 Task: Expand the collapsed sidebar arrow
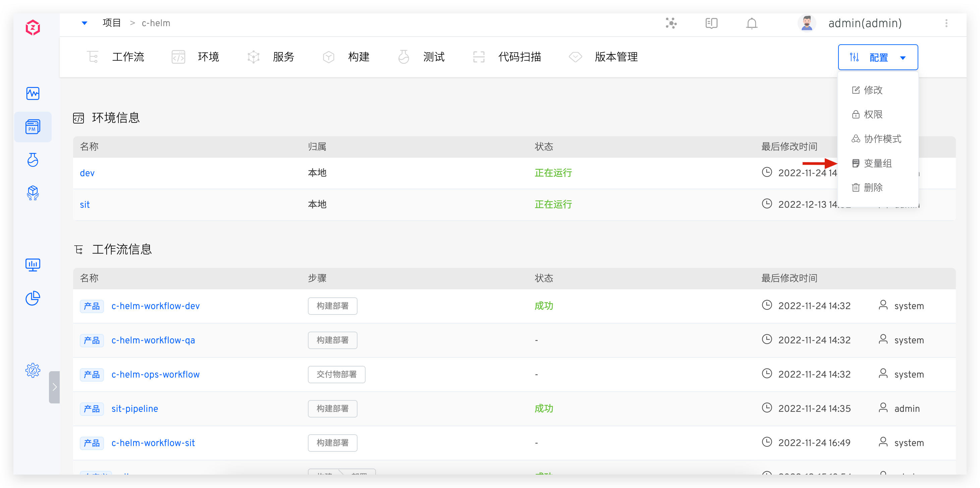(54, 387)
